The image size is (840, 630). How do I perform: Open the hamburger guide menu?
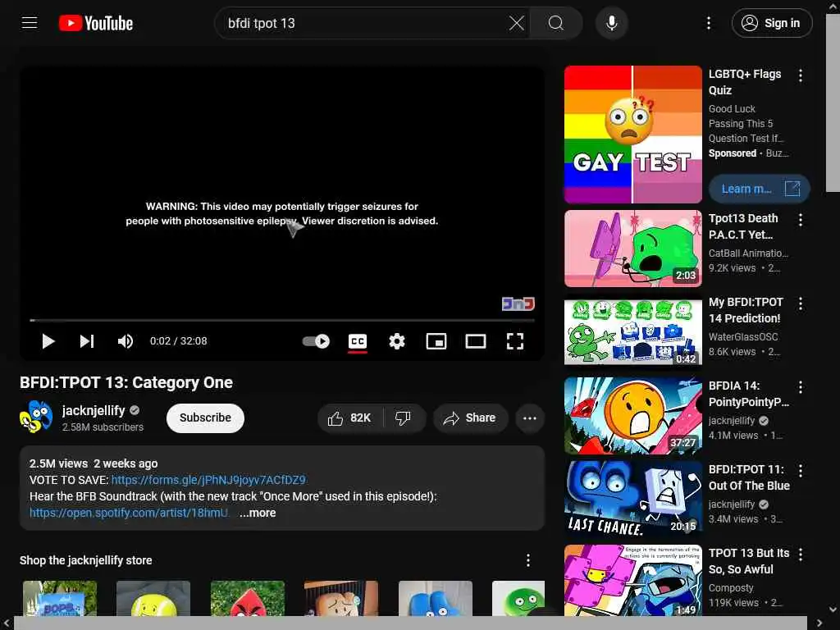[30, 23]
